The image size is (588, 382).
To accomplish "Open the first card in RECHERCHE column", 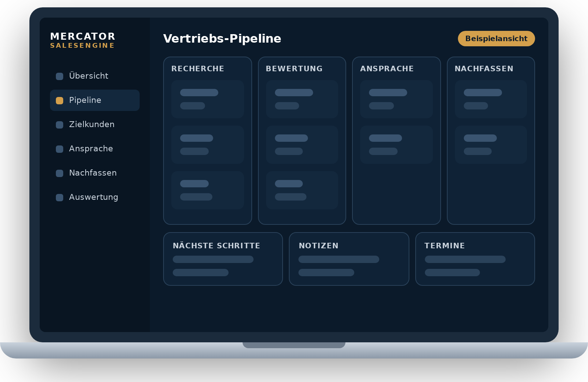I will coord(208,99).
